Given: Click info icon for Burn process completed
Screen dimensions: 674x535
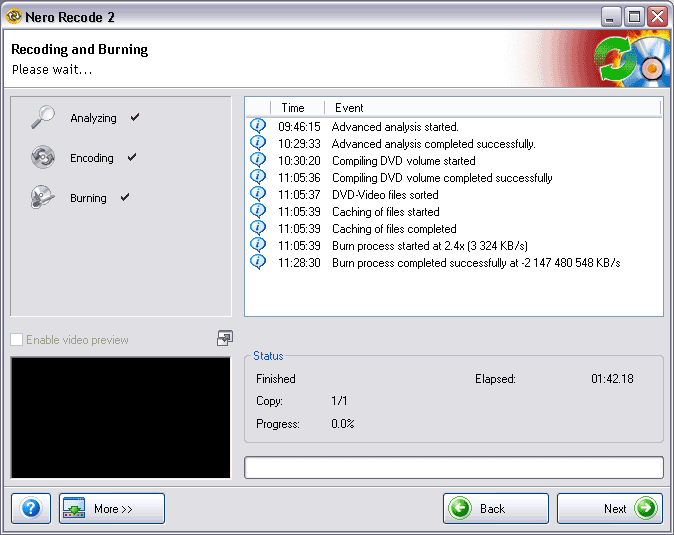Looking at the screenshot, I should (258, 262).
